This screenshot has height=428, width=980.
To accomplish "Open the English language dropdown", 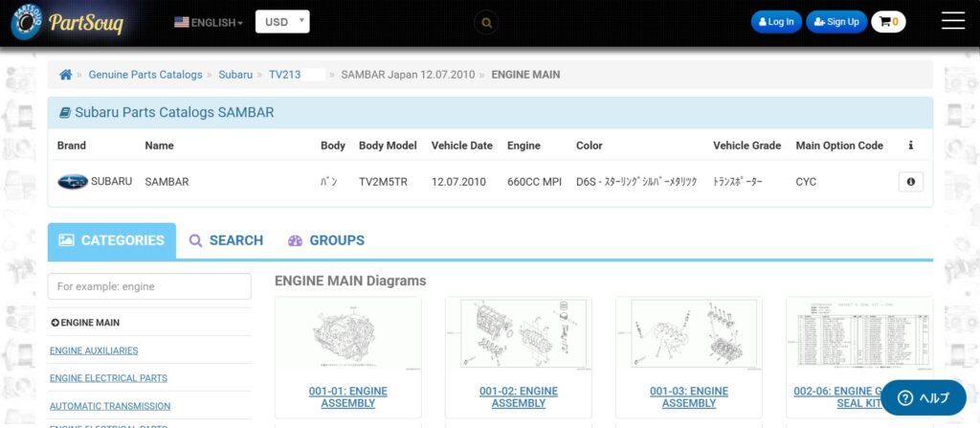I will click(x=209, y=22).
